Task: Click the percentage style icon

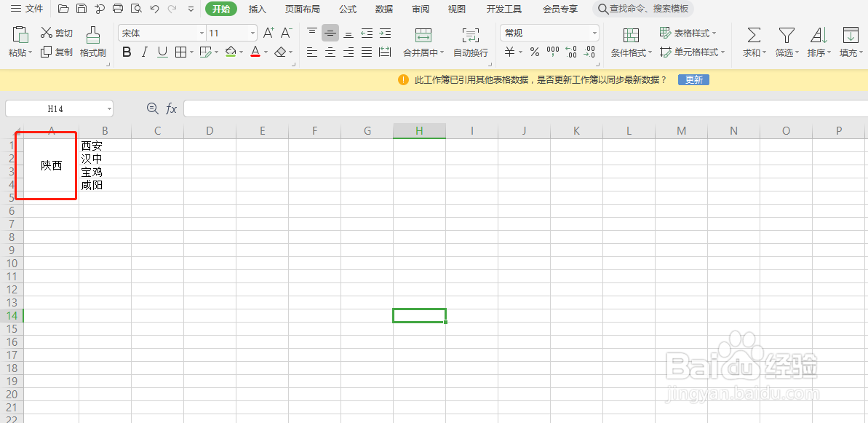Action: [533, 52]
